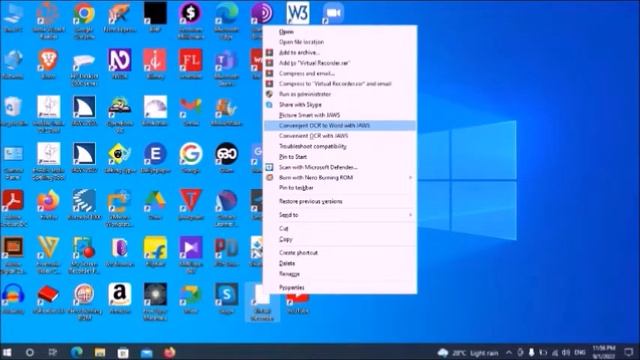Show hidden system tray icons chevron
This screenshot has width=640, height=360.
(509, 352)
